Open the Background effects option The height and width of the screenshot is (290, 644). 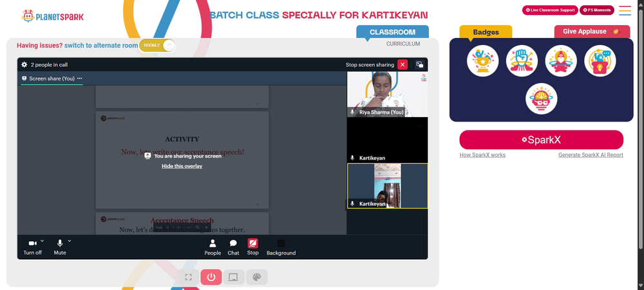point(281,248)
